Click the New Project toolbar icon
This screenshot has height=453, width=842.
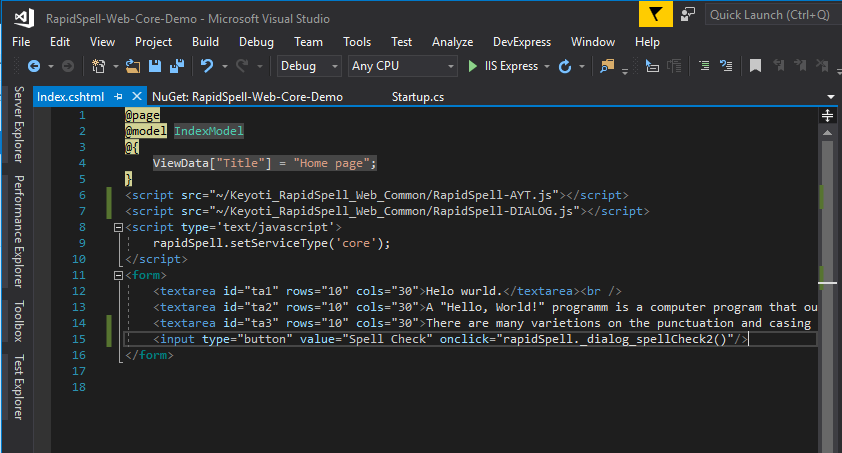click(x=99, y=67)
